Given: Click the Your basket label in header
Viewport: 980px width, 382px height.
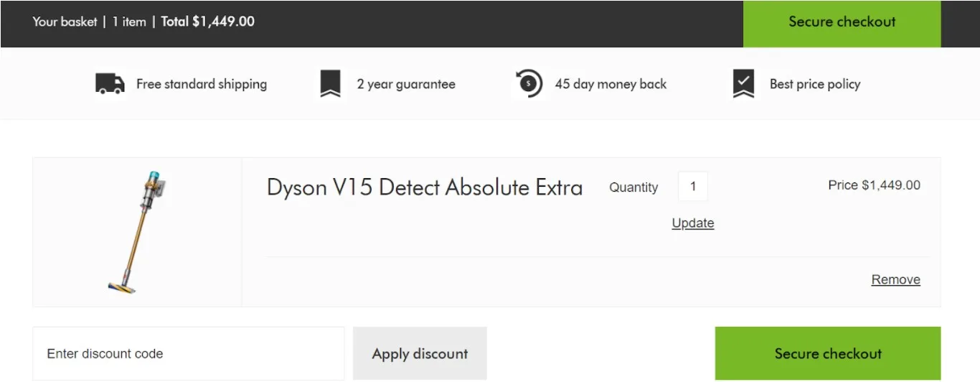Looking at the screenshot, I should 65,22.
